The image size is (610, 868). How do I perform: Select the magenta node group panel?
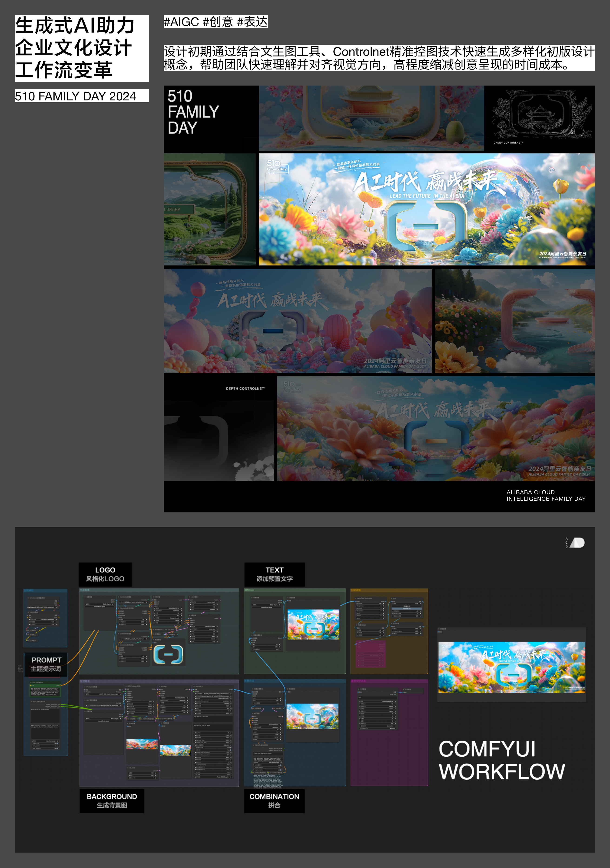[x=389, y=733]
